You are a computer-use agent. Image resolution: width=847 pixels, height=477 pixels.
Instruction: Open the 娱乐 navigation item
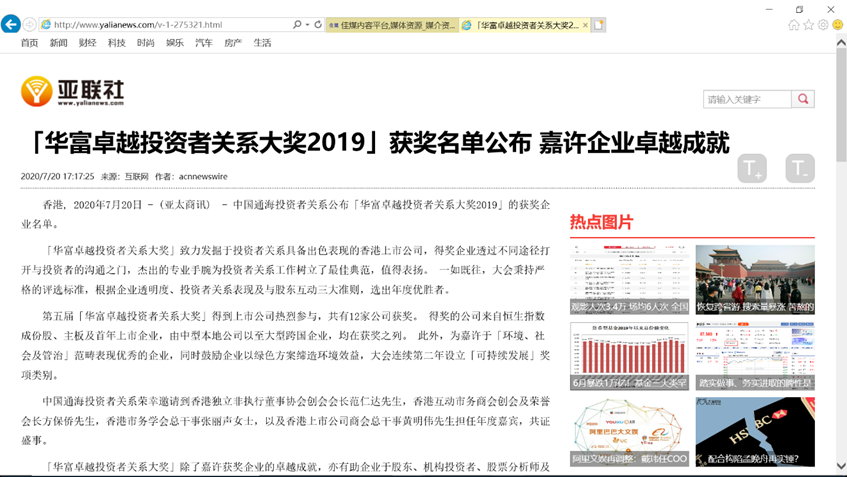click(174, 43)
